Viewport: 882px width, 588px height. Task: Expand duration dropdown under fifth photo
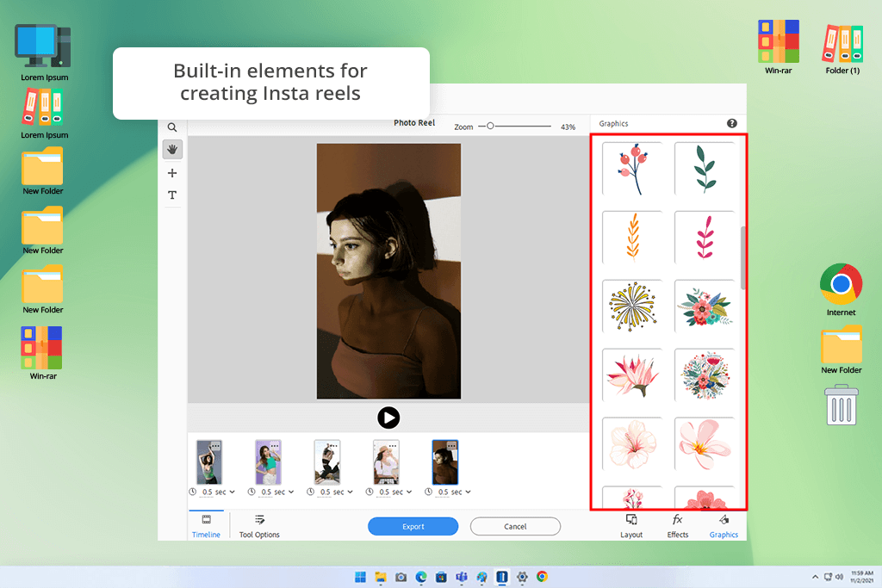coord(468,492)
